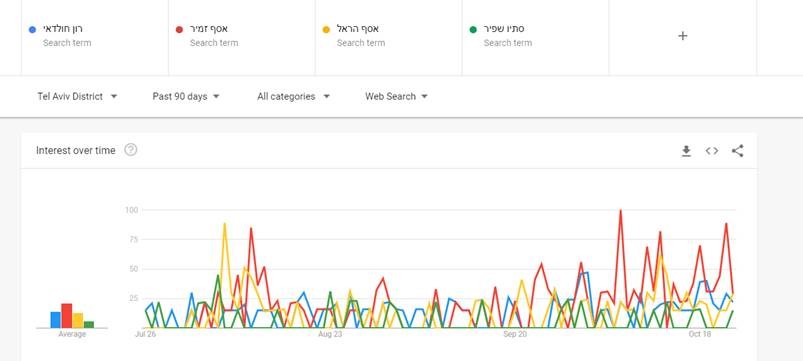Open the Tel Aviv District region dropdown
This screenshot has height=361, width=803.
77,96
